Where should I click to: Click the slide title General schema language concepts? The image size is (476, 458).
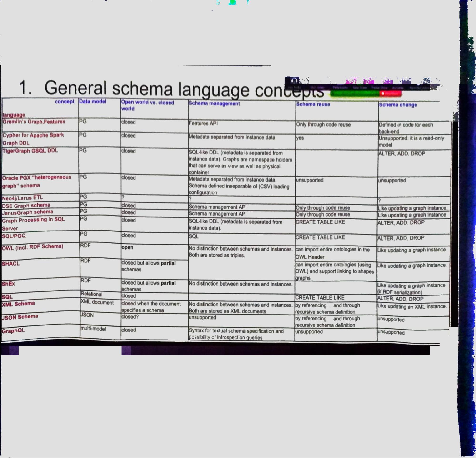tap(170, 89)
